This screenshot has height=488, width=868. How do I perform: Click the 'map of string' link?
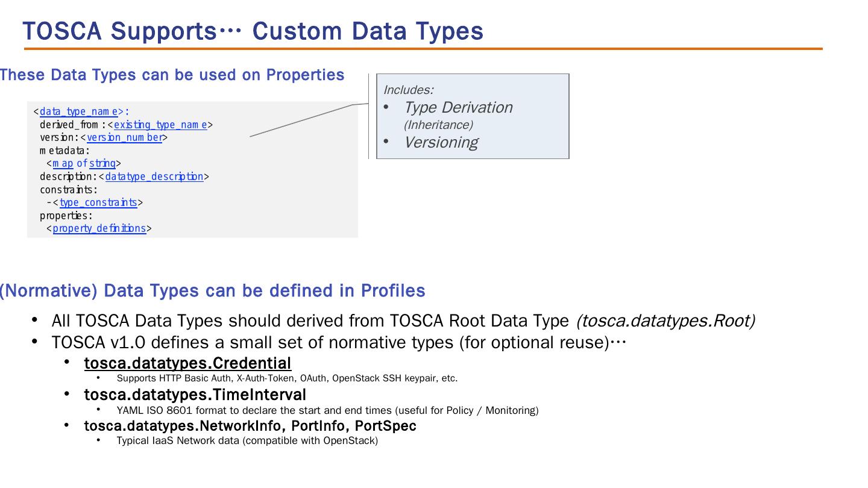point(84,163)
